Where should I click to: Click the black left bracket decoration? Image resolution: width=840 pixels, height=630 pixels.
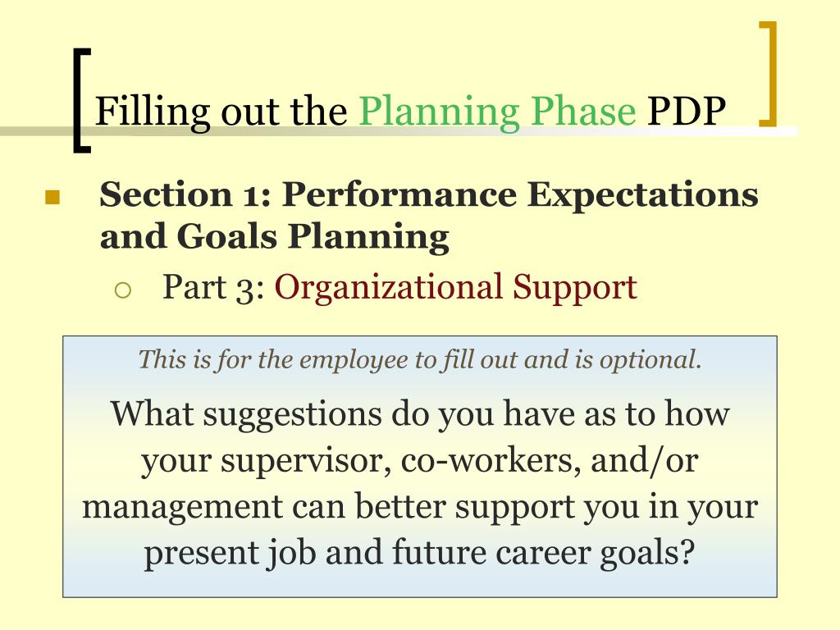[81, 100]
